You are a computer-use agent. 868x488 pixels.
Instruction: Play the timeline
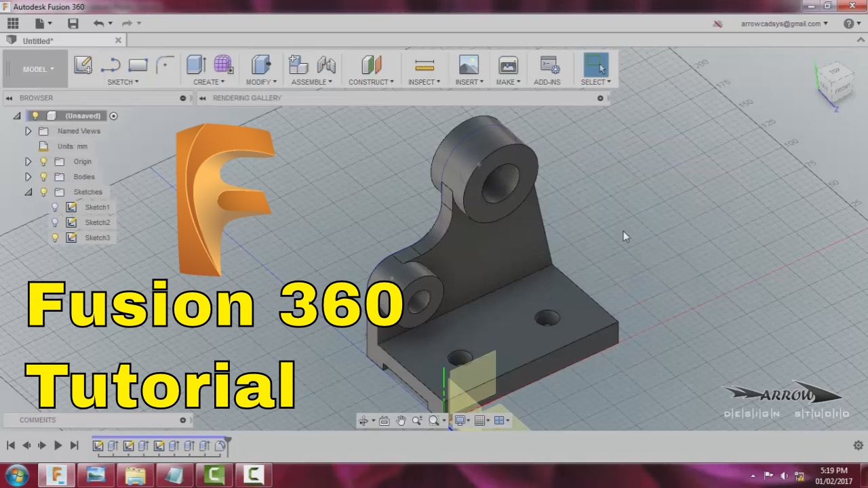(x=58, y=445)
